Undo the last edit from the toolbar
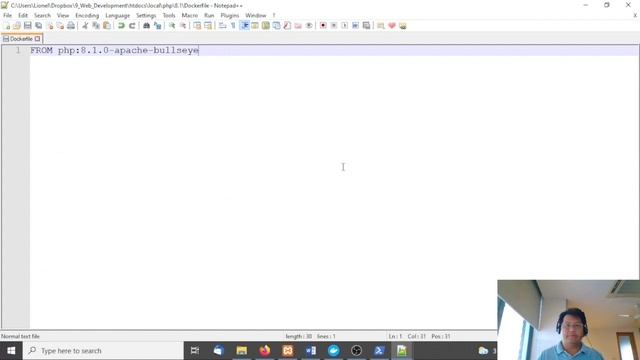Viewport: 640px width, 360px height. pyautogui.click(x=121, y=26)
